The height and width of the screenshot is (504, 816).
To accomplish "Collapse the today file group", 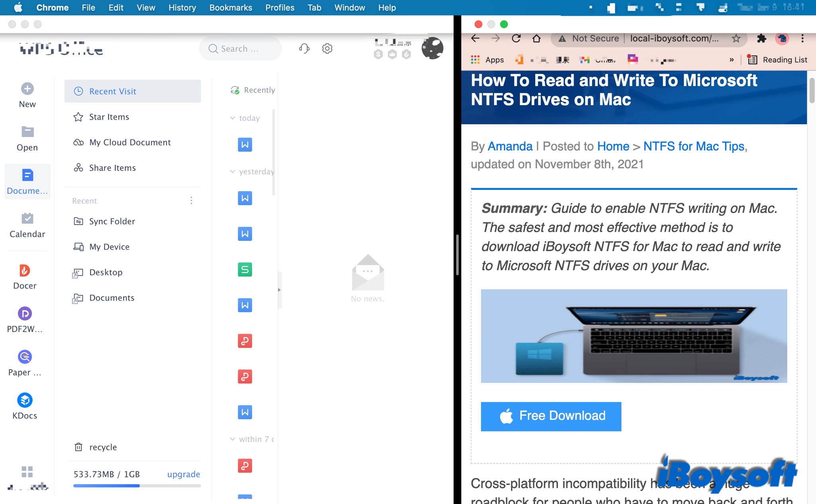I will [x=233, y=118].
